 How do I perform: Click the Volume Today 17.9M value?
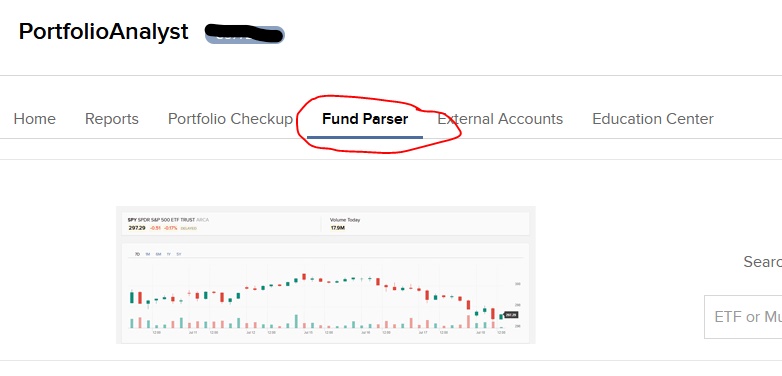pos(338,228)
